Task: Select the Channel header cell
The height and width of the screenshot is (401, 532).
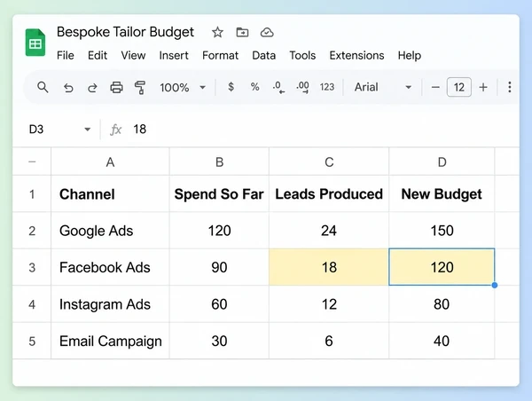Action: click(x=110, y=194)
